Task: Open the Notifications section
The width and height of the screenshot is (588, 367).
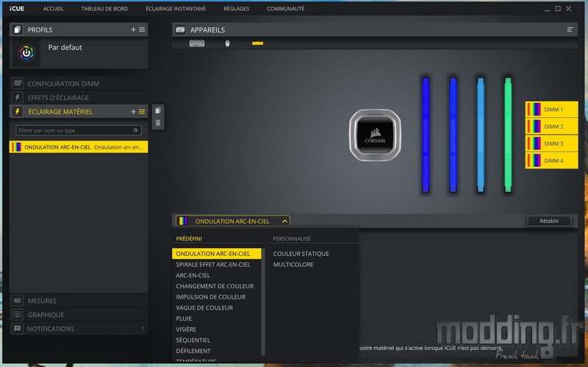Action: tap(79, 329)
